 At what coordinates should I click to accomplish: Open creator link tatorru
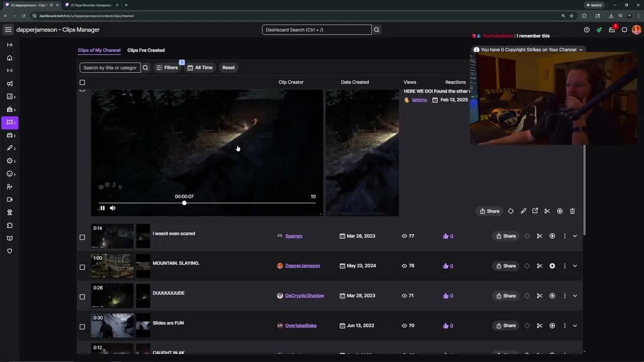click(x=419, y=100)
